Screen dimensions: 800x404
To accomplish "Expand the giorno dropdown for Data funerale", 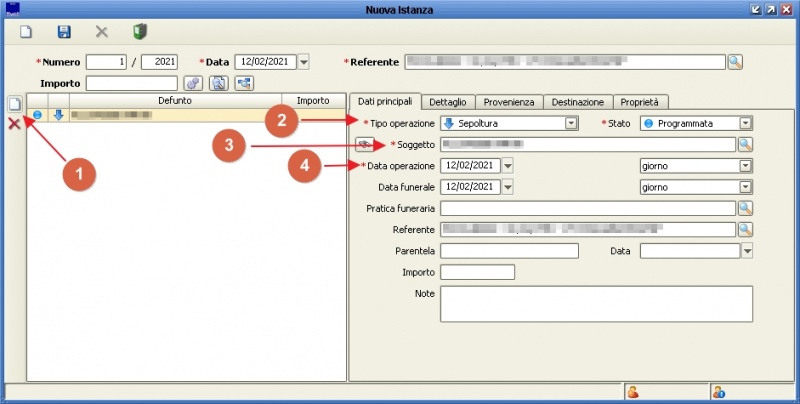I will (x=746, y=187).
